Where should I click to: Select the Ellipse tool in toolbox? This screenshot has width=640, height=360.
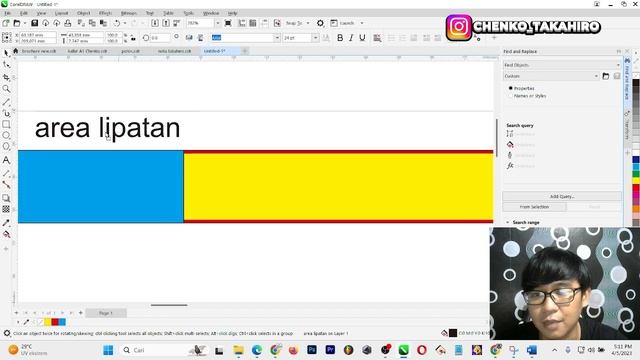pyautogui.click(x=6, y=135)
